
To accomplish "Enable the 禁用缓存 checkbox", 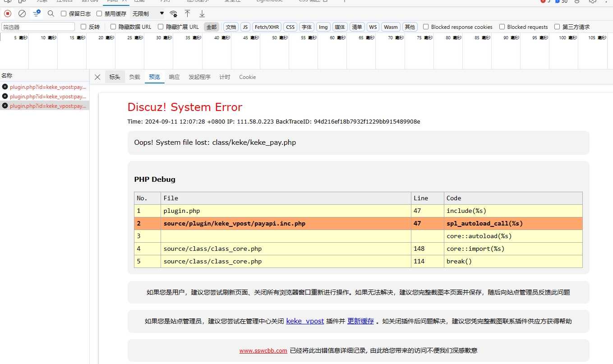I will pos(99,14).
